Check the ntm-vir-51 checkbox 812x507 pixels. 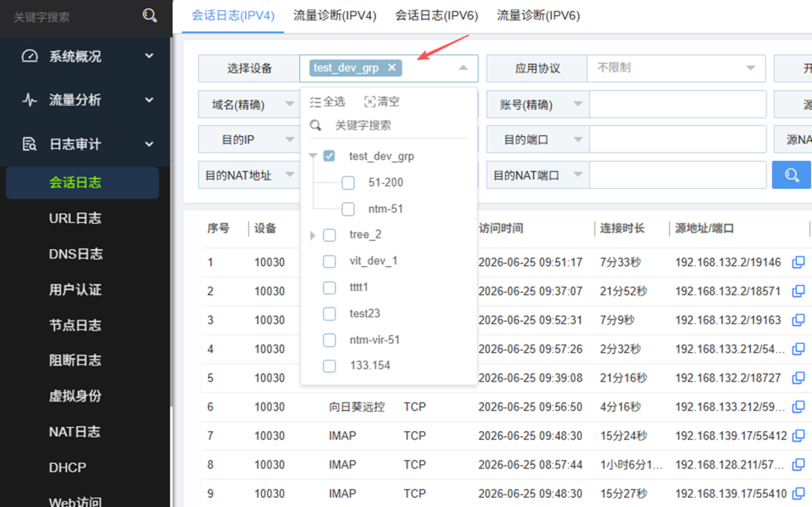point(329,340)
